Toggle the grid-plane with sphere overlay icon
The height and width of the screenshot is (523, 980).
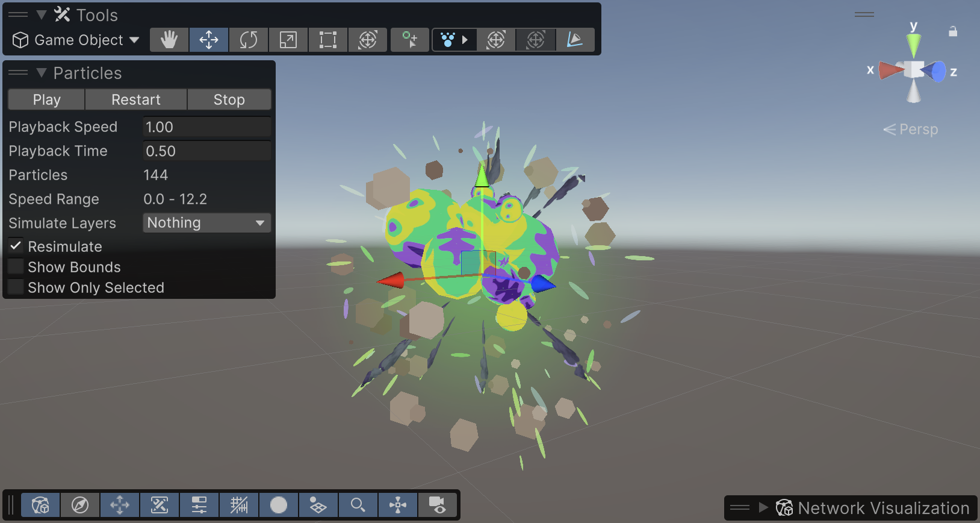[318, 505]
